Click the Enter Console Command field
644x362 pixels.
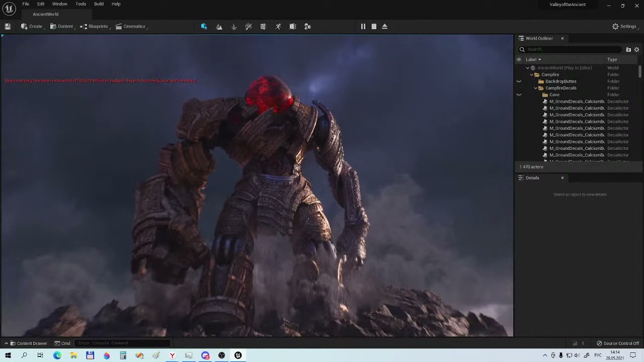pos(123,343)
